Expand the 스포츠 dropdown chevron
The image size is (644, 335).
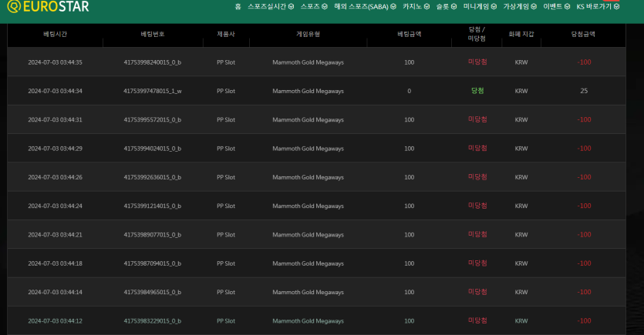tap(325, 7)
